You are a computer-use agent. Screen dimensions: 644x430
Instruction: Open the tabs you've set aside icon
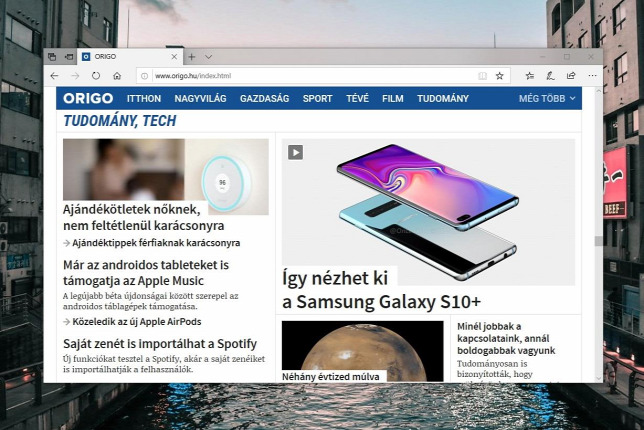(52, 57)
